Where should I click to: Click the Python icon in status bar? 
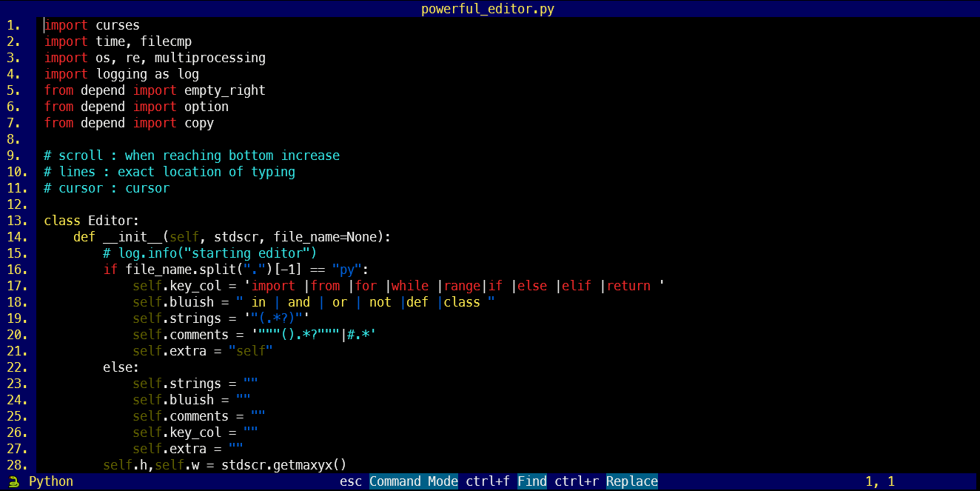click(13, 481)
